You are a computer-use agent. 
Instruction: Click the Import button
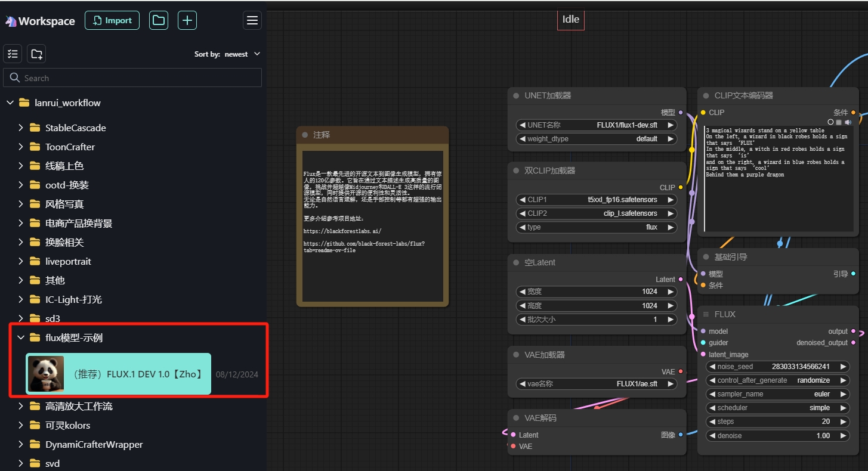(x=112, y=20)
